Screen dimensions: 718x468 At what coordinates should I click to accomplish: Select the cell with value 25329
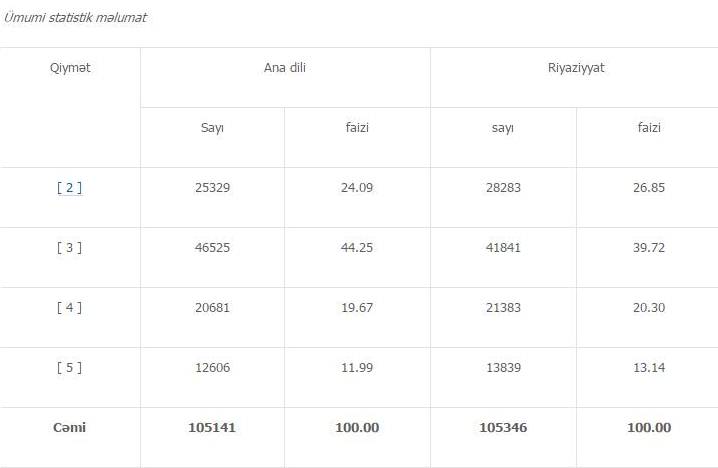tap(212, 188)
